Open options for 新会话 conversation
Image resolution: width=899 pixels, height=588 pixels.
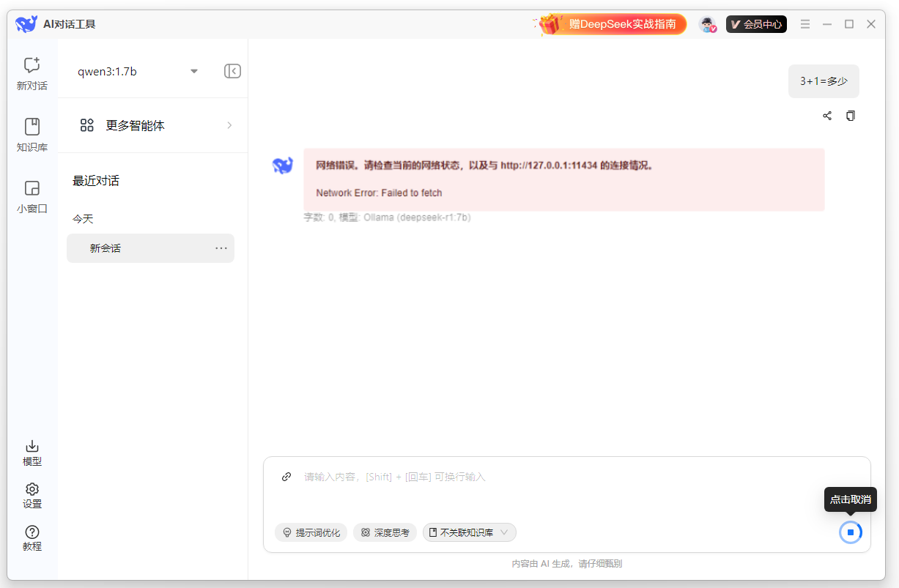[221, 248]
